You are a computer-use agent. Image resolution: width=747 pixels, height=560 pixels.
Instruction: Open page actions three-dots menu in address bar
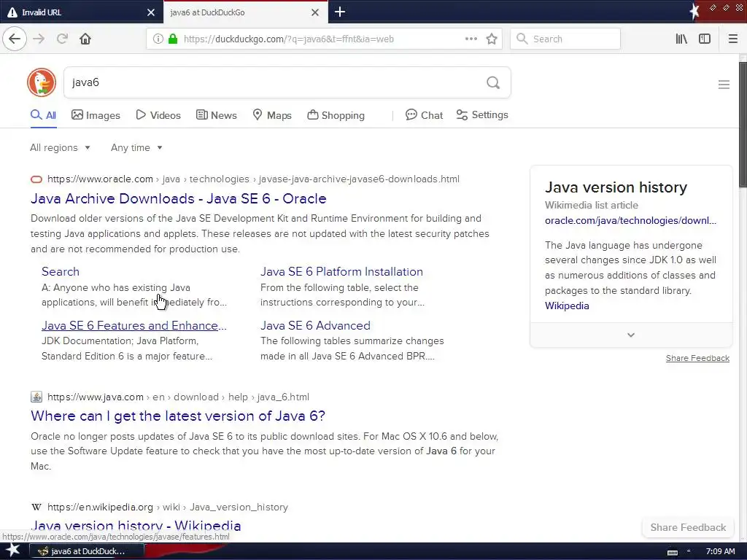point(471,39)
